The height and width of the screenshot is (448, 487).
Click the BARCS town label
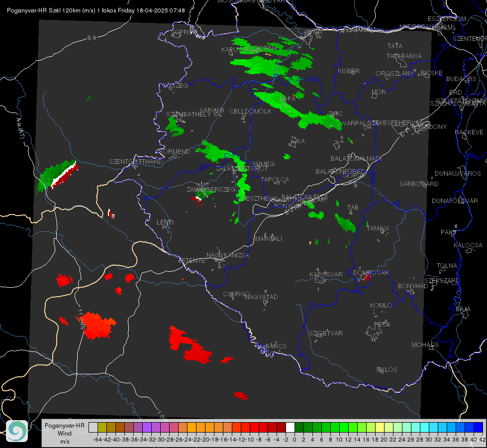point(276,346)
